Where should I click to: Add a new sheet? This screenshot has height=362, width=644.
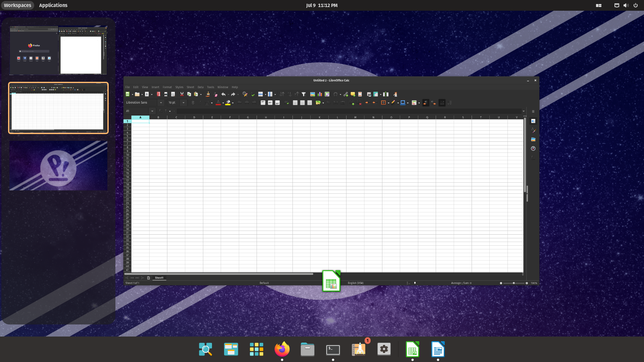point(149,278)
